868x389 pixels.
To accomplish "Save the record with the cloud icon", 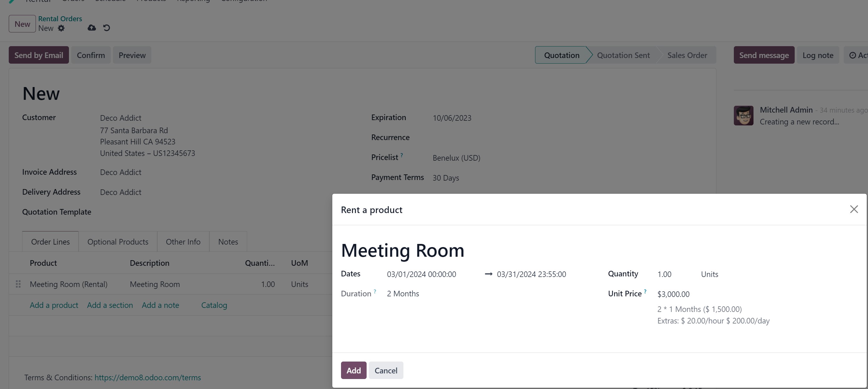I will pos(91,28).
